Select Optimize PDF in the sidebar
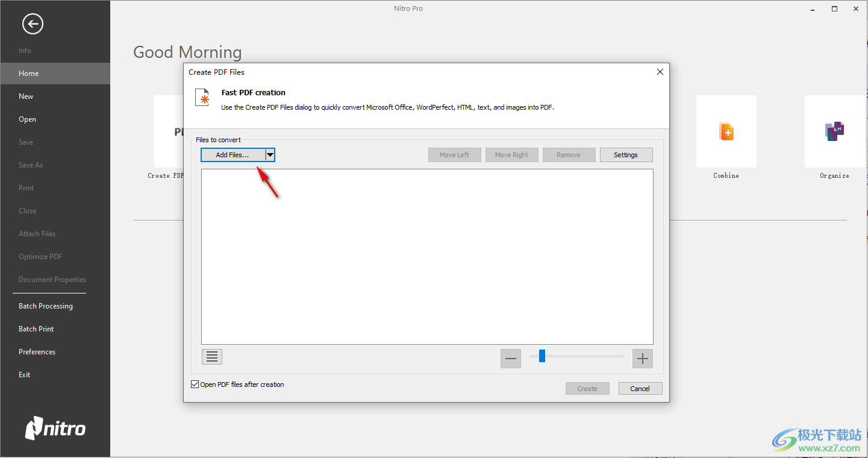868x458 pixels. [40, 257]
